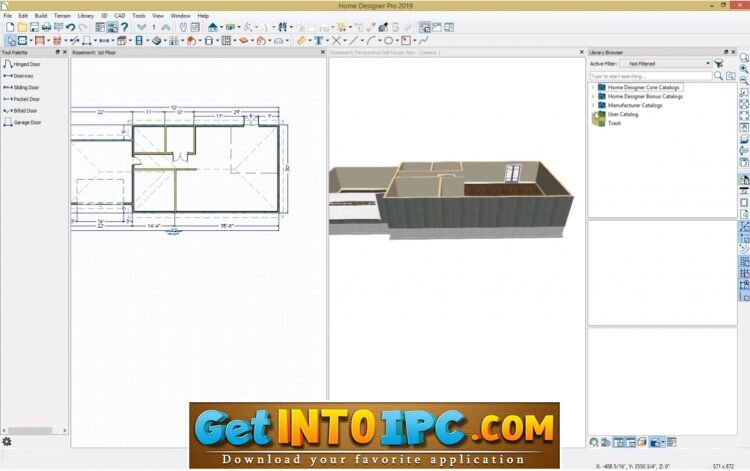Open dropdown arrow beside the camera house tool

pyautogui.click(x=221, y=27)
